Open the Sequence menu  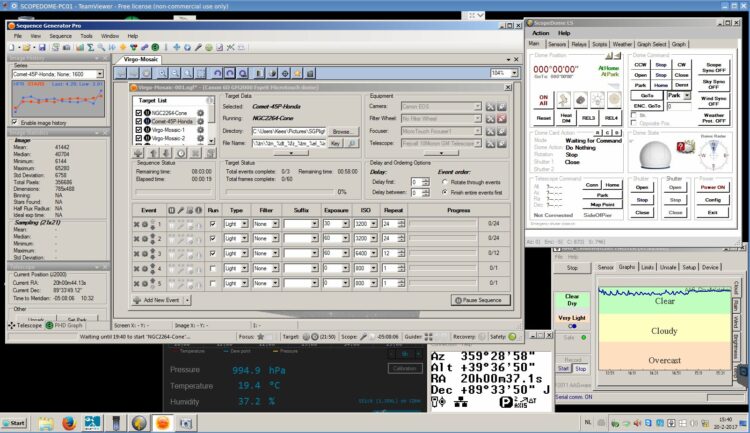point(60,36)
